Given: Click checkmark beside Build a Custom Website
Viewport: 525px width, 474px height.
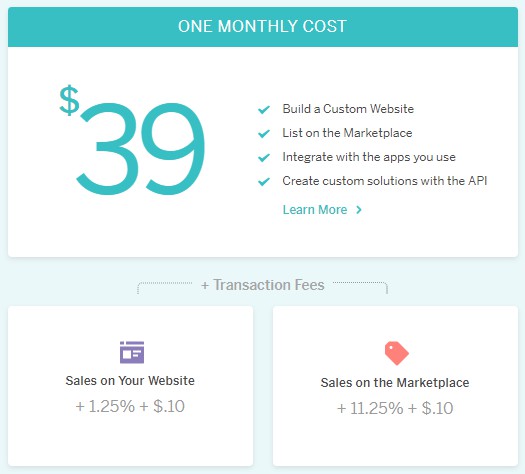Looking at the screenshot, I should tap(264, 109).
